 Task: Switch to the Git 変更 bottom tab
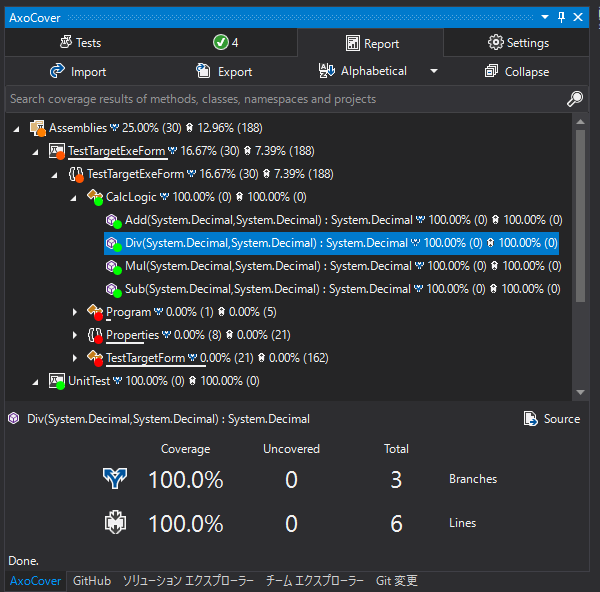396,581
